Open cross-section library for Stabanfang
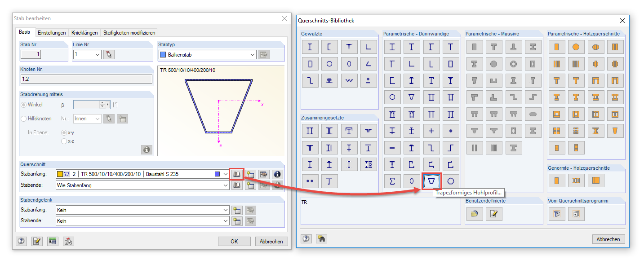Viewport: 644px width, 260px height. [236, 174]
